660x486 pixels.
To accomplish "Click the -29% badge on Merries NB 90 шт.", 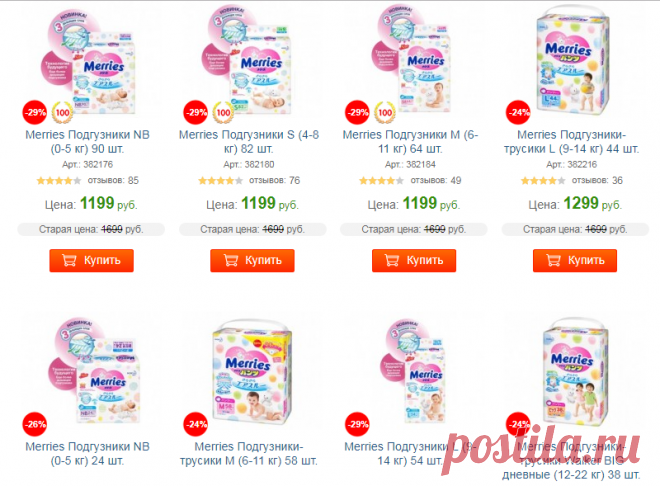I will (x=35, y=112).
